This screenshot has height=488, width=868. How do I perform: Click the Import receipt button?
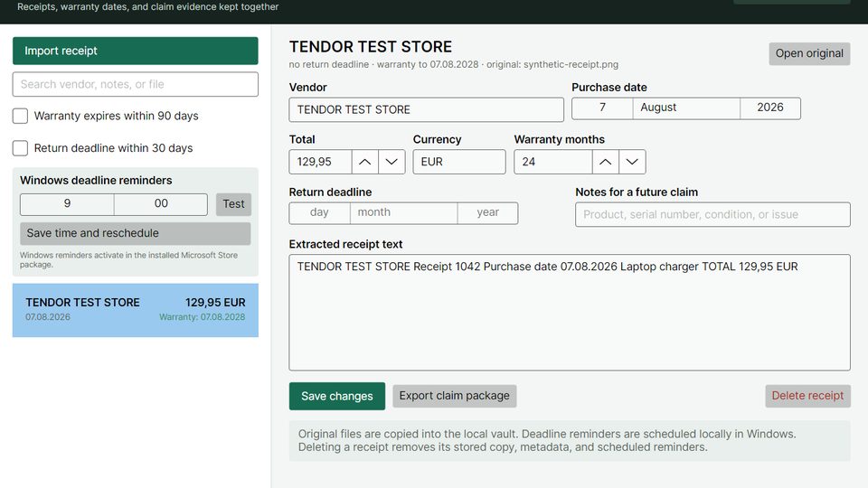point(135,51)
